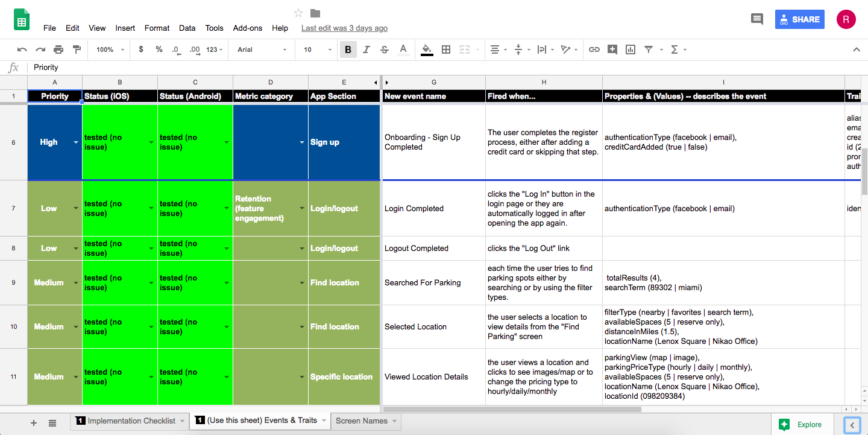The image size is (868, 435).
Task: Toggle italic formatting
Action: pos(366,49)
